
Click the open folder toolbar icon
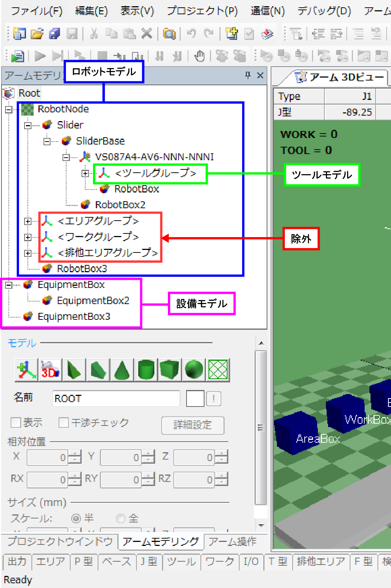tap(37, 34)
